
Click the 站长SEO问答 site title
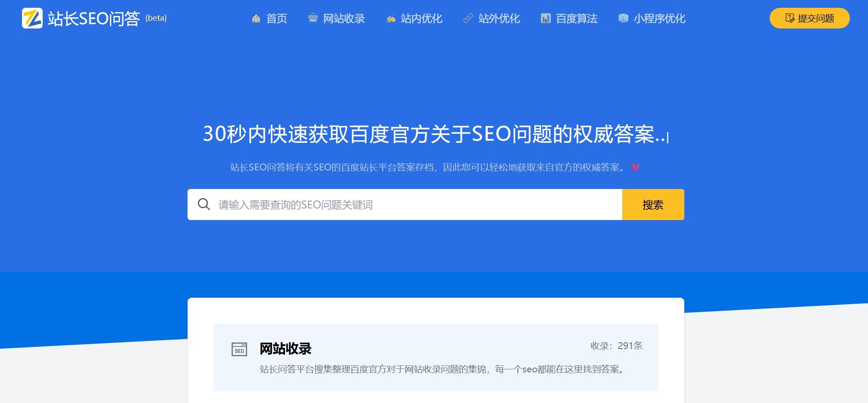coord(94,19)
